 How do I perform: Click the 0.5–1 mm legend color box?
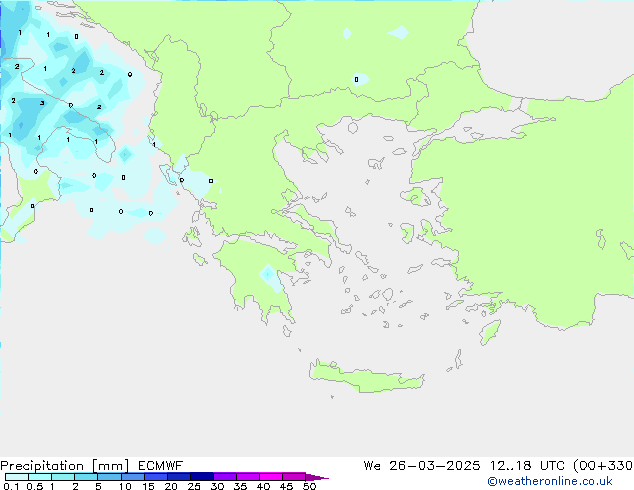tap(40, 477)
